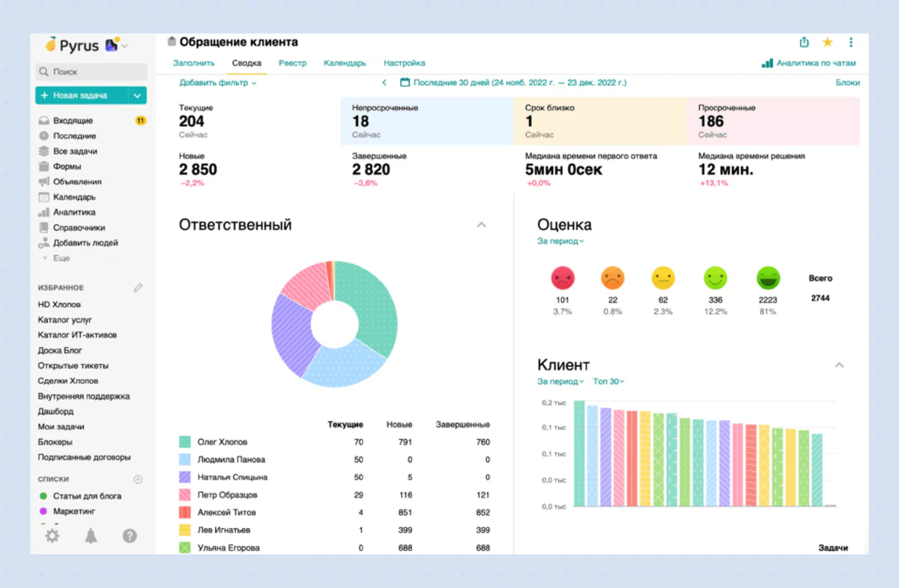
Task: Open the three-dot more menu
Action: pos(850,43)
